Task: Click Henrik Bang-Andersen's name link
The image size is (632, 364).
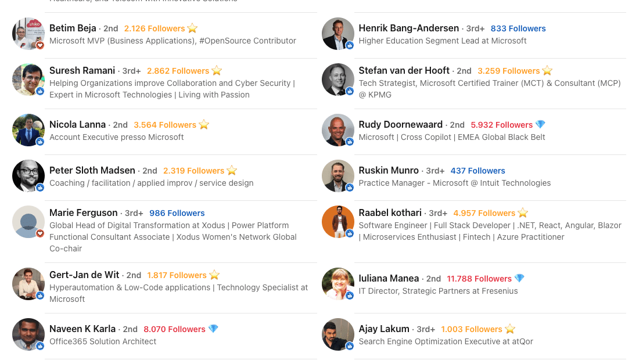Action: [x=409, y=28]
